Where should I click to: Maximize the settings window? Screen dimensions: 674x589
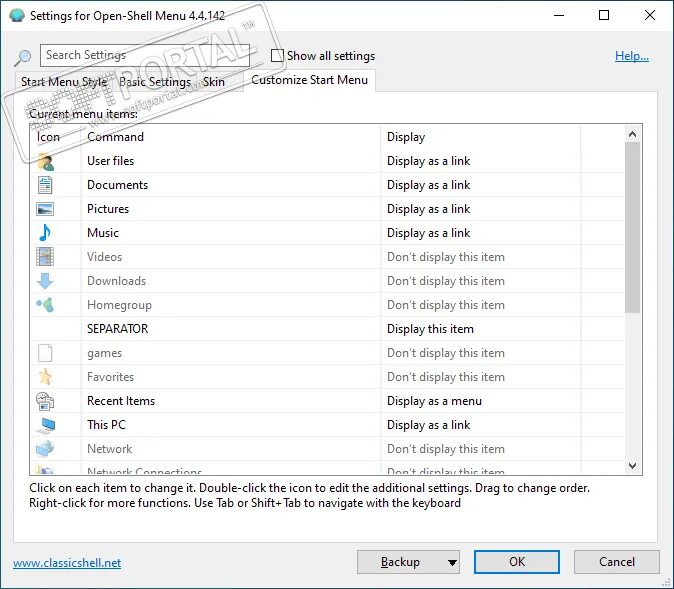[604, 15]
